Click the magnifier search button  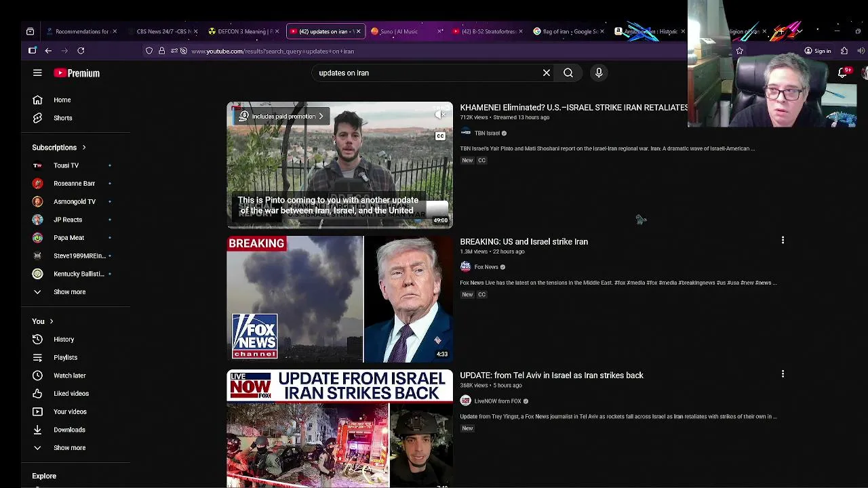(x=568, y=73)
